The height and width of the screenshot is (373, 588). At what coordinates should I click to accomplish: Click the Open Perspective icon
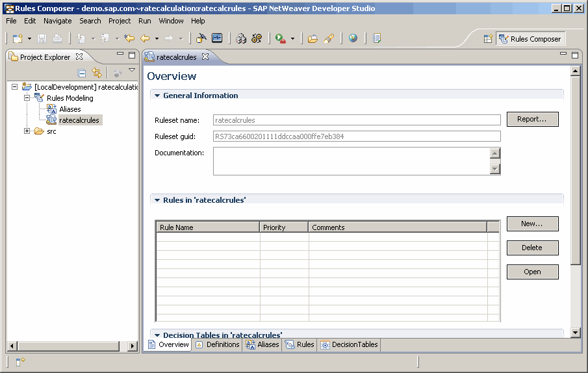click(x=488, y=38)
